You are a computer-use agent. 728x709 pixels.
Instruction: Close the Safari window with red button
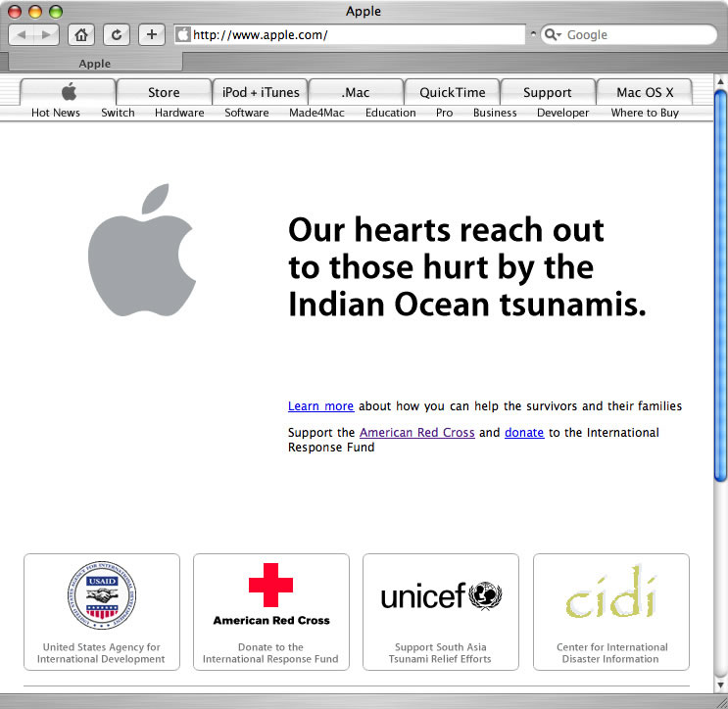15,11
